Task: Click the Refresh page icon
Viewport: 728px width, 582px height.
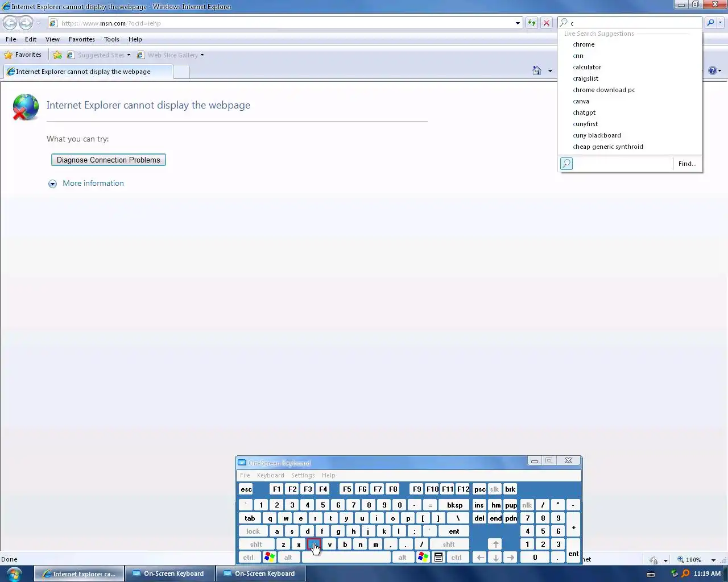Action: (x=532, y=23)
